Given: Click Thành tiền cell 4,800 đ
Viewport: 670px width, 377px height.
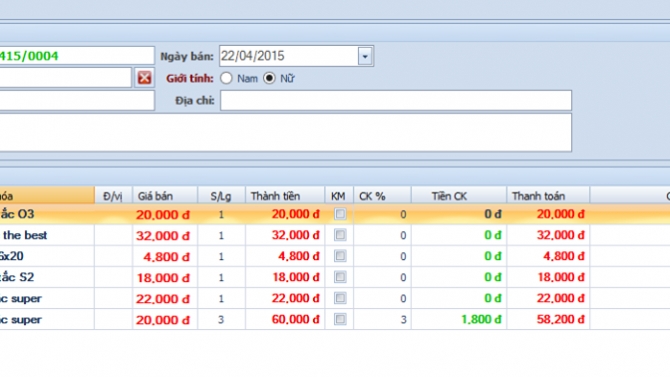Looking at the screenshot, I should coord(285,256).
